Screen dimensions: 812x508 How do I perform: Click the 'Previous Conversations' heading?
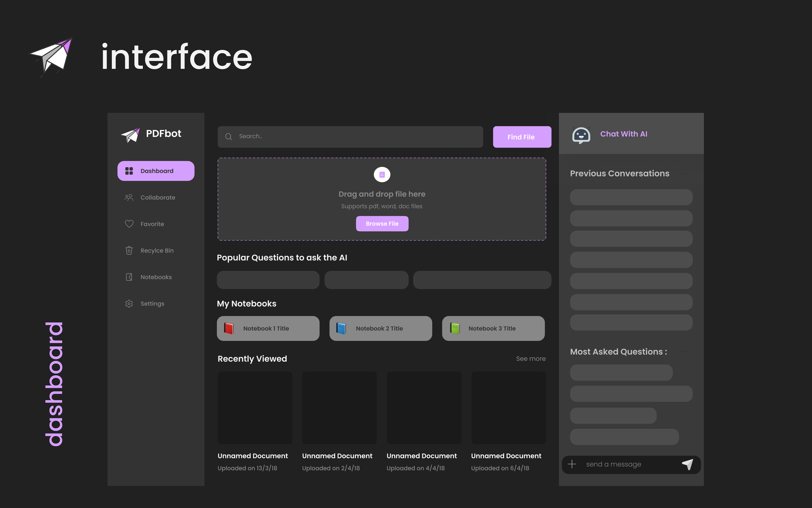tap(620, 173)
